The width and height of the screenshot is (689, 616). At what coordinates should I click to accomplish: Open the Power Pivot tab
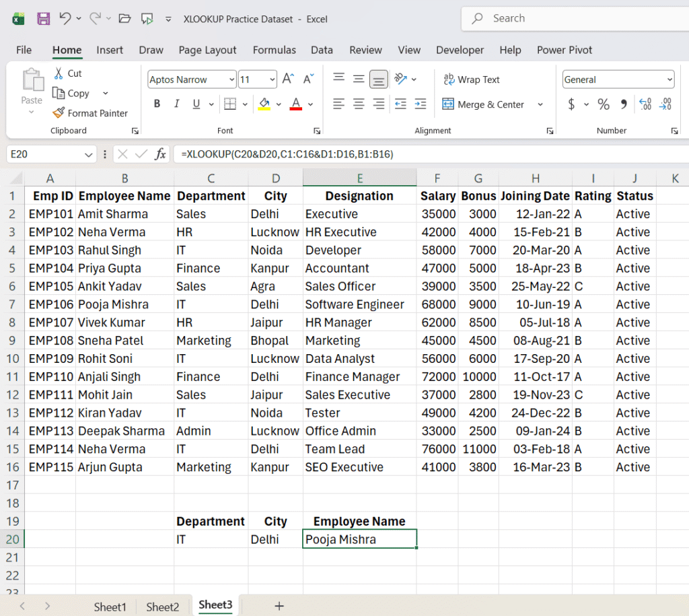pos(565,50)
